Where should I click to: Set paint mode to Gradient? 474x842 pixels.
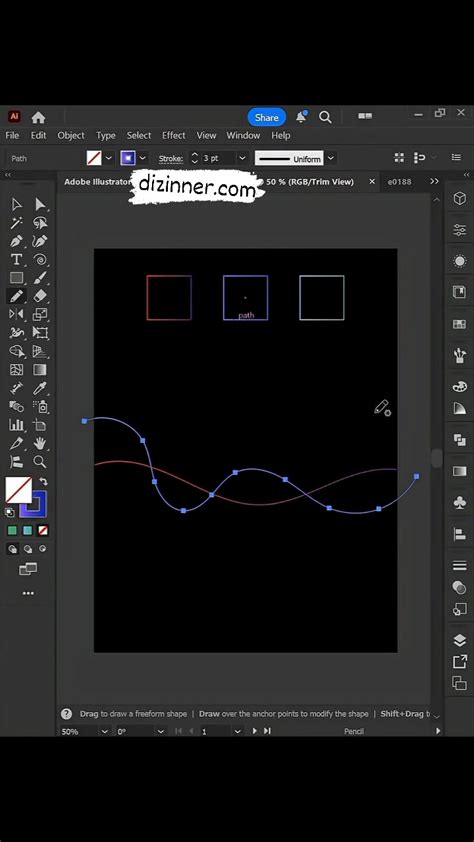point(27,531)
